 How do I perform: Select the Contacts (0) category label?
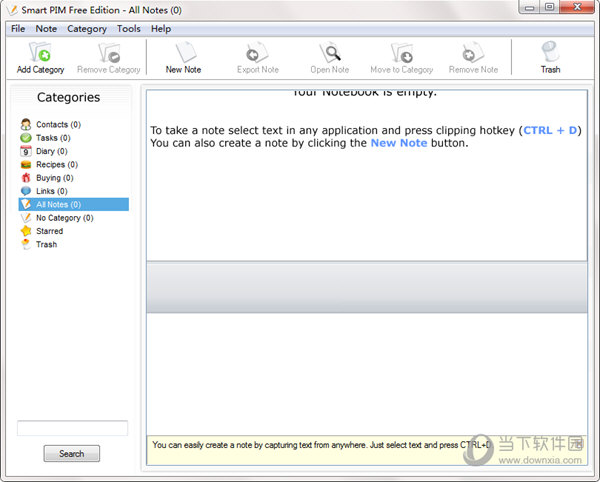pos(59,124)
